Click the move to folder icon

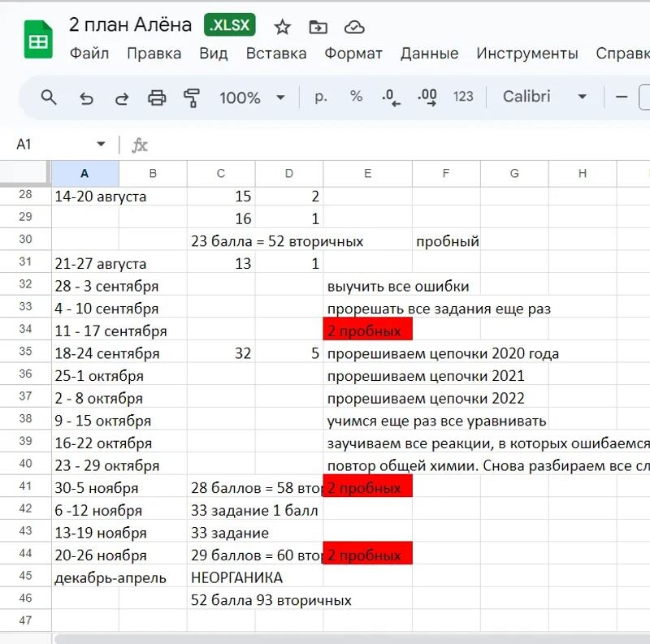click(318, 28)
